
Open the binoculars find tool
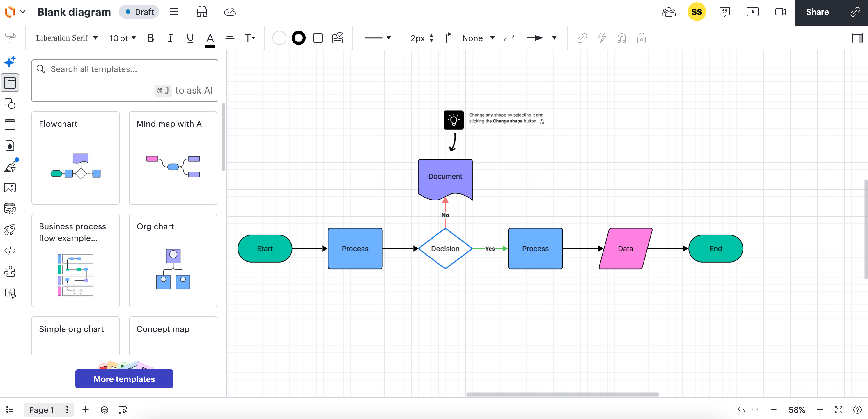[x=202, y=12]
